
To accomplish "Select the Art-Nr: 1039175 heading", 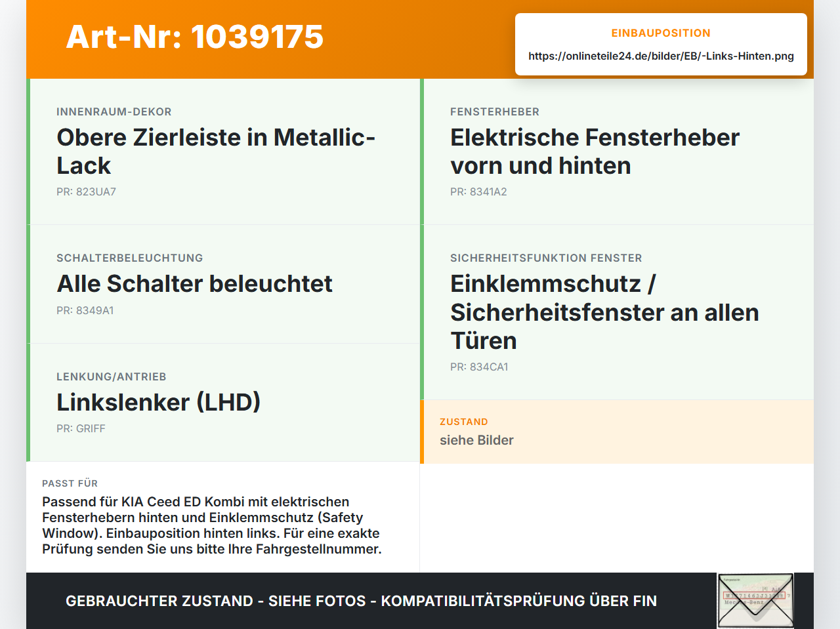I will [x=195, y=37].
